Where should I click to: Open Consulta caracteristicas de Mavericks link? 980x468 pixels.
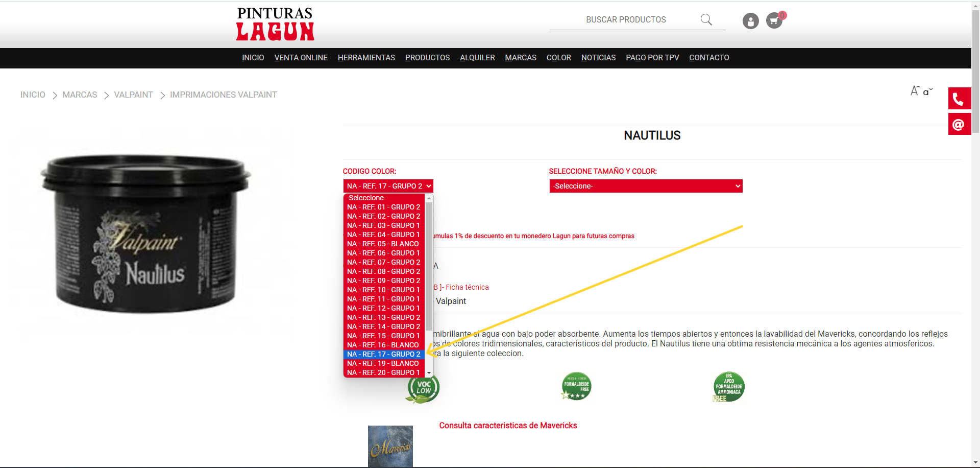[x=508, y=426]
